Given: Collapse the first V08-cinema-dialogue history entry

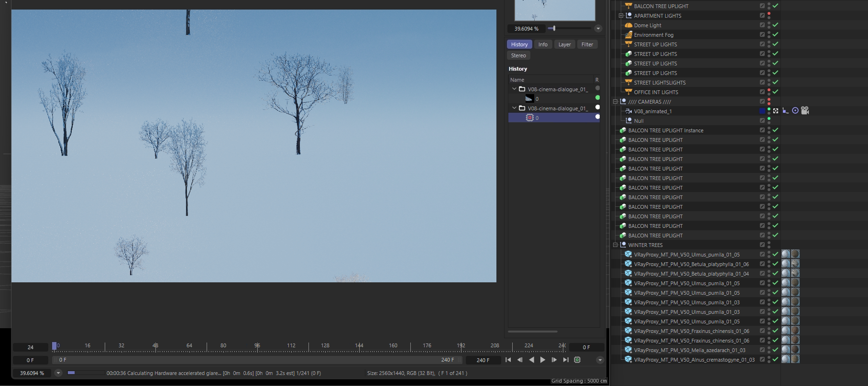Looking at the screenshot, I should click(x=514, y=89).
